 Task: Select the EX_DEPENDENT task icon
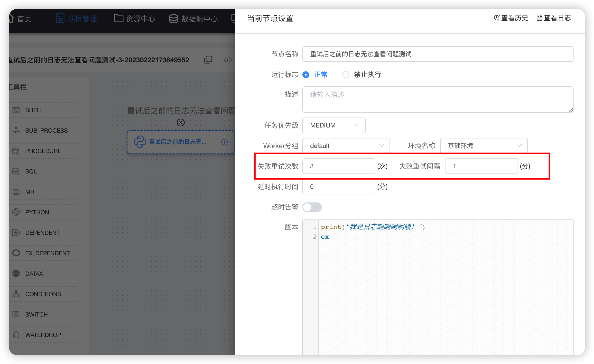pos(16,253)
